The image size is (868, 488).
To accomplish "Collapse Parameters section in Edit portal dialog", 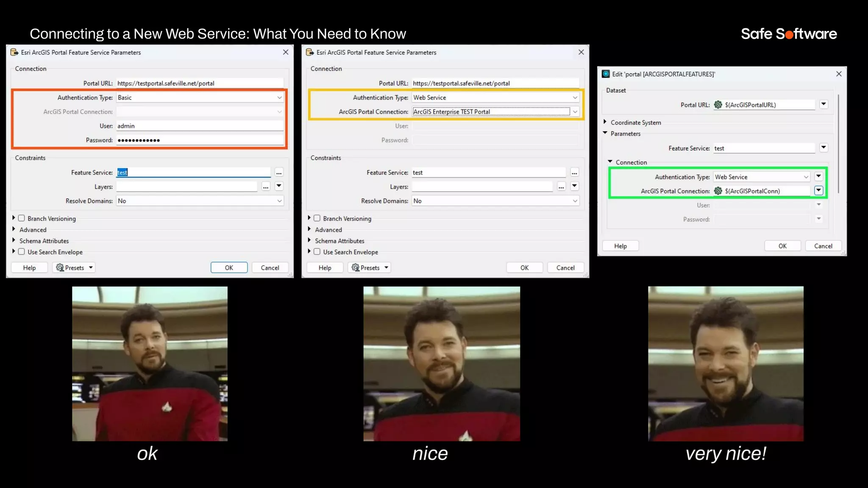I will [x=605, y=133].
